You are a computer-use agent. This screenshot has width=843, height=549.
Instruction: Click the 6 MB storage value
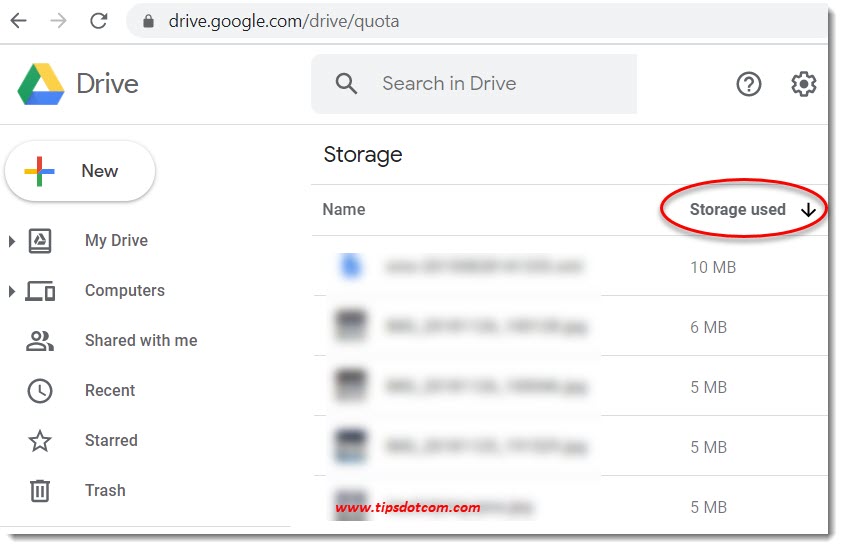coord(708,327)
